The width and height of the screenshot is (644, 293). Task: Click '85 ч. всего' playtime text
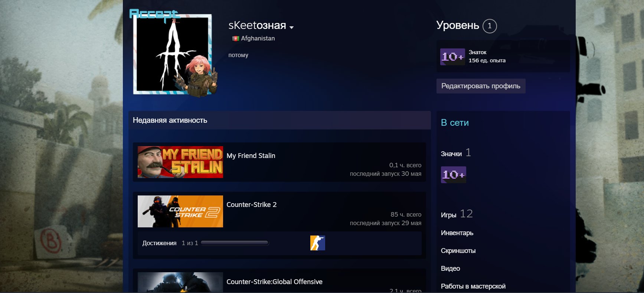click(x=406, y=214)
